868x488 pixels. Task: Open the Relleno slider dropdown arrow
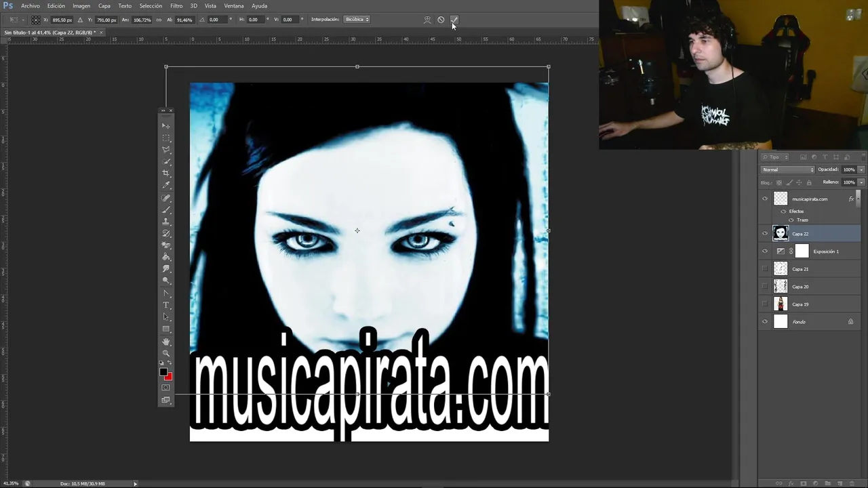861,182
